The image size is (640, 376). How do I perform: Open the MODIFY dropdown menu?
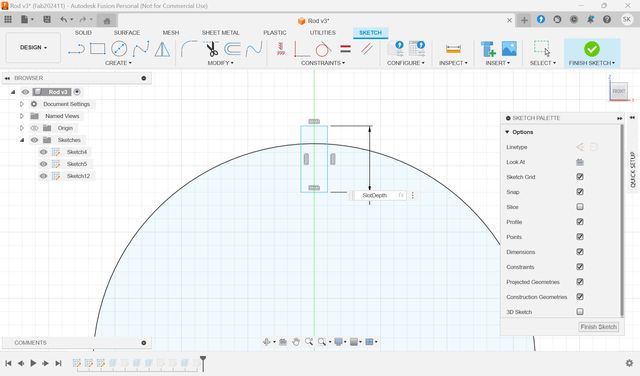pyautogui.click(x=220, y=63)
